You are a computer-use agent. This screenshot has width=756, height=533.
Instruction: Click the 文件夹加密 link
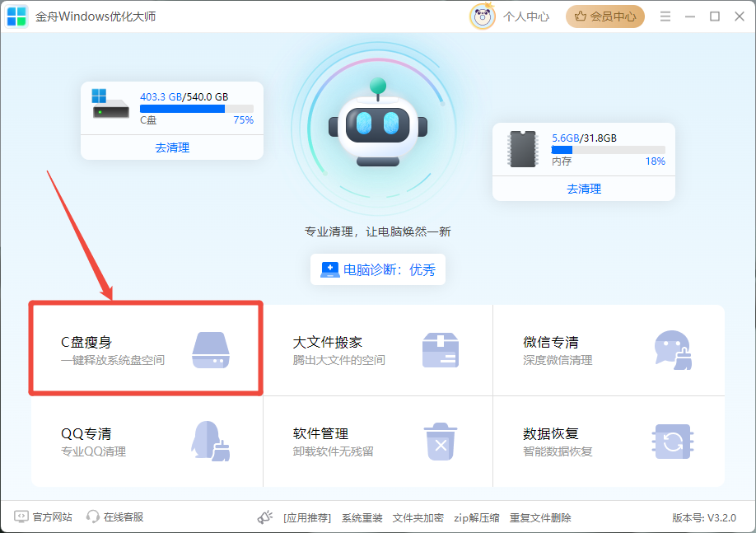tap(418, 517)
